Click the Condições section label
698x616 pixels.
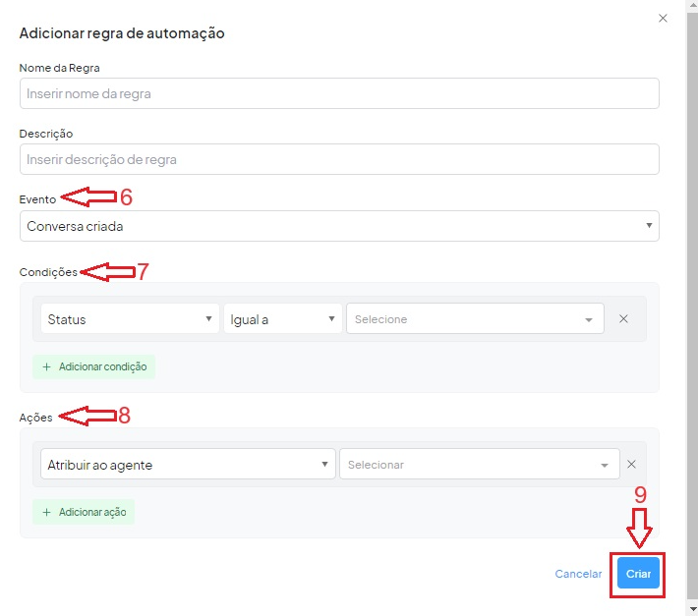(48, 272)
